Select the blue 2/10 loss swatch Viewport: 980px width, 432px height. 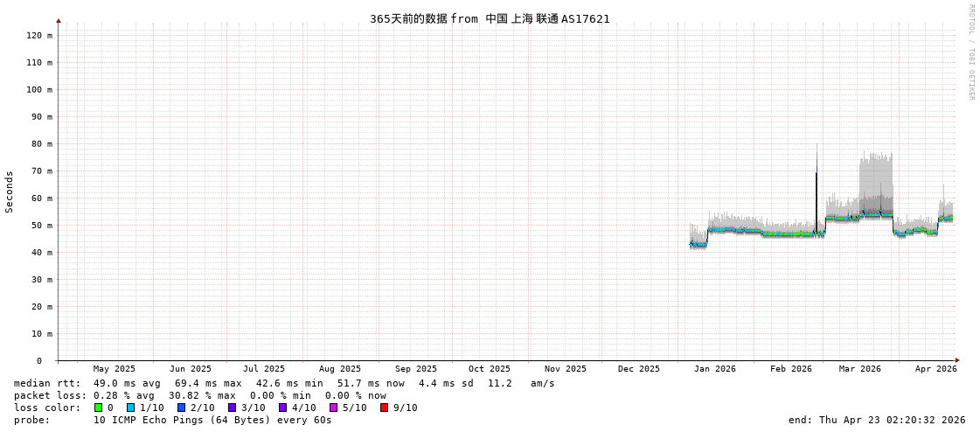coord(181,408)
